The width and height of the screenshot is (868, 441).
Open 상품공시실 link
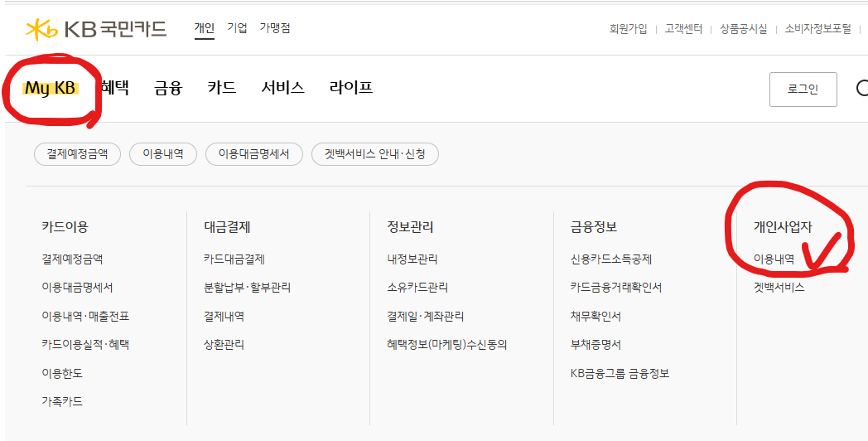coord(744,29)
